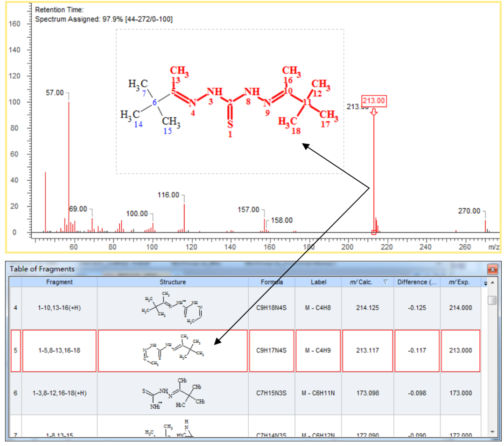Click the sulfur atom S in the structure
504x446 pixels.
pos(230,125)
